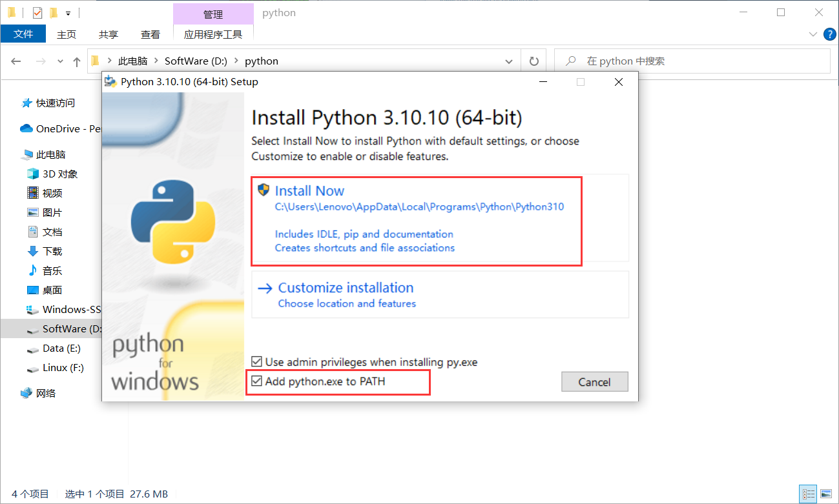Open the 文件 menu in Explorer
Viewport: 839px width, 504px height.
click(23, 34)
